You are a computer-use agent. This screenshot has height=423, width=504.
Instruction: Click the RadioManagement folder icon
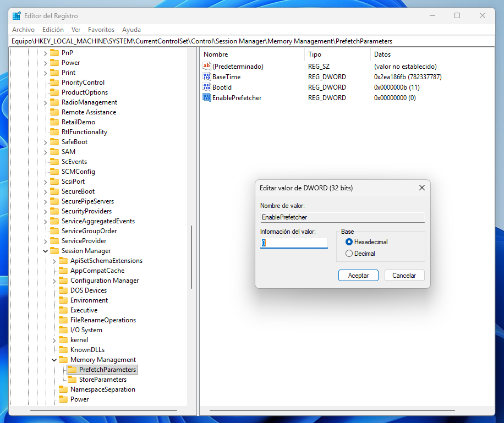pyautogui.click(x=54, y=102)
